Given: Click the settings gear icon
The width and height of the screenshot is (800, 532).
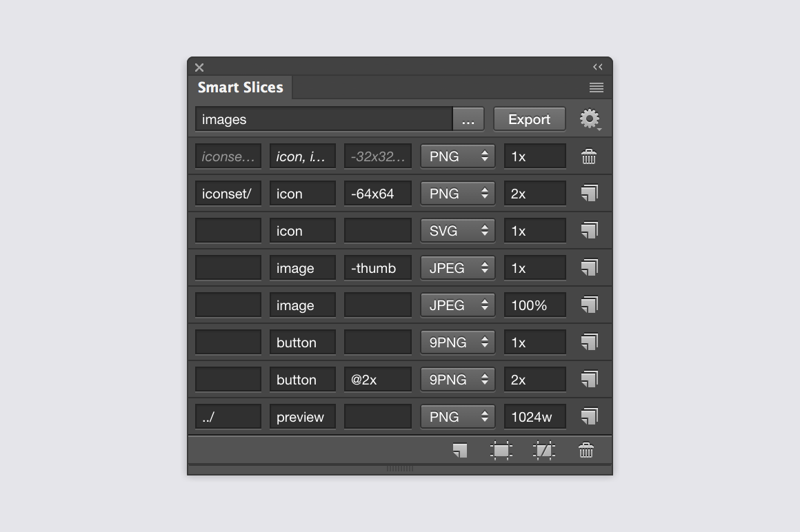Looking at the screenshot, I should (x=589, y=119).
